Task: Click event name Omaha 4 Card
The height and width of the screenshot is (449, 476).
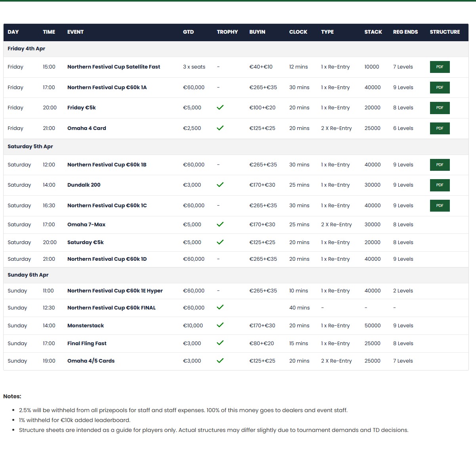Action: [87, 128]
